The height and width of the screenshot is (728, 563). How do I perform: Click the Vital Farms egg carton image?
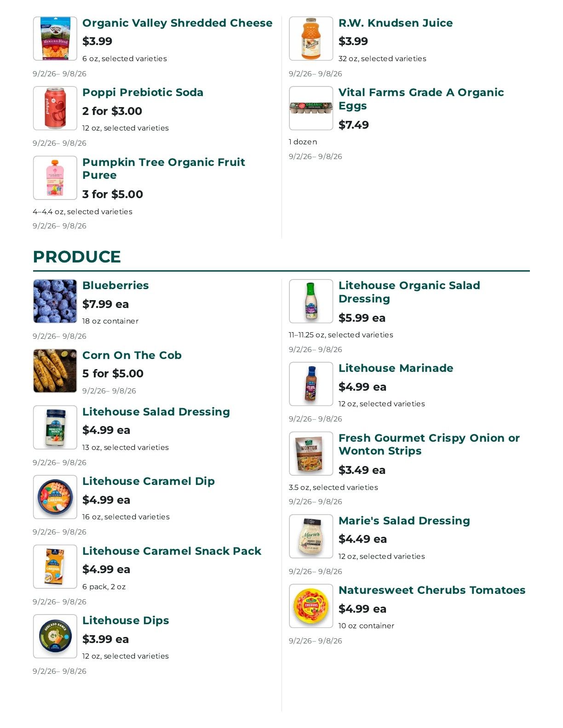point(311,108)
